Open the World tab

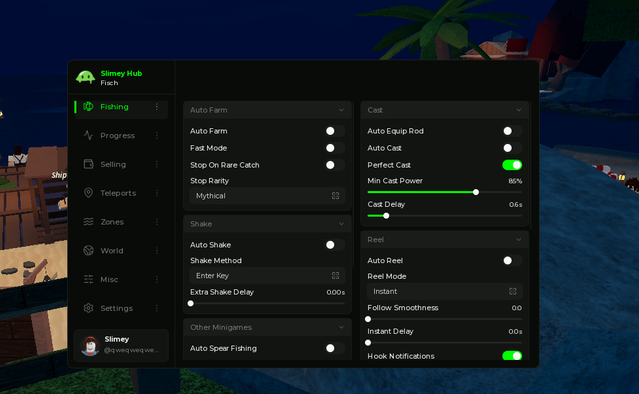(121, 251)
